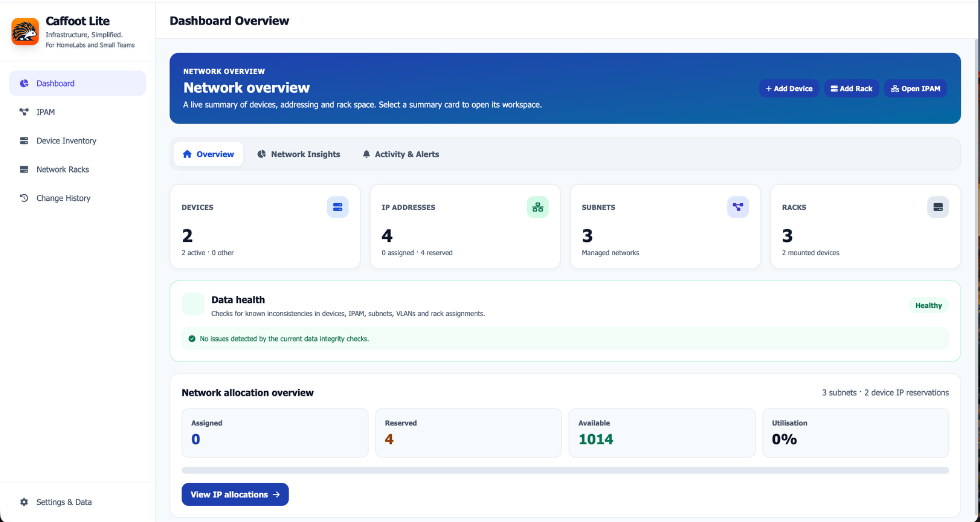Click the Add Rack button
The height and width of the screenshot is (522, 980).
pyautogui.click(x=851, y=89)
